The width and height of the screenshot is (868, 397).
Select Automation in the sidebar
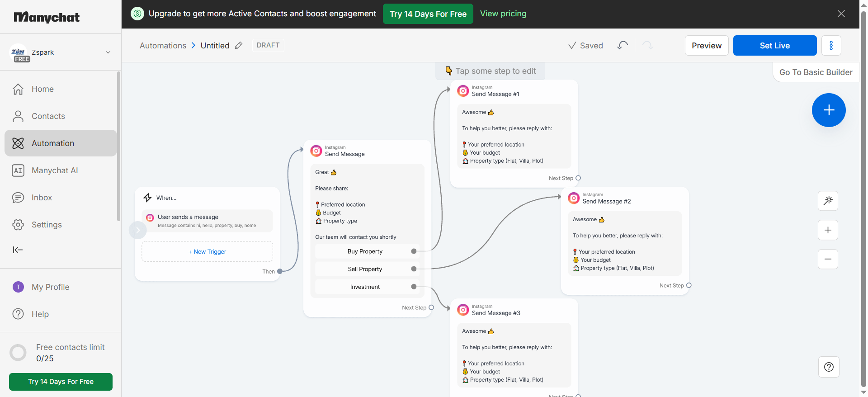click(x=61, y=143)
